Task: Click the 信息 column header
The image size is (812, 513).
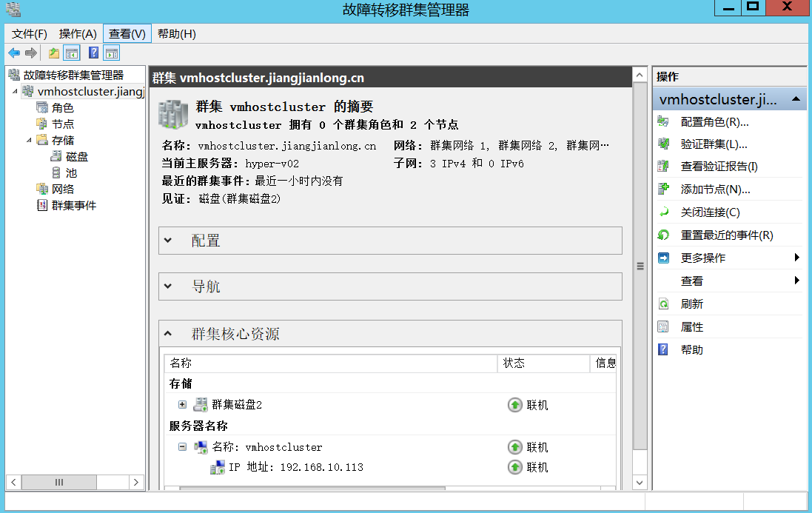Action: point(603,363)
